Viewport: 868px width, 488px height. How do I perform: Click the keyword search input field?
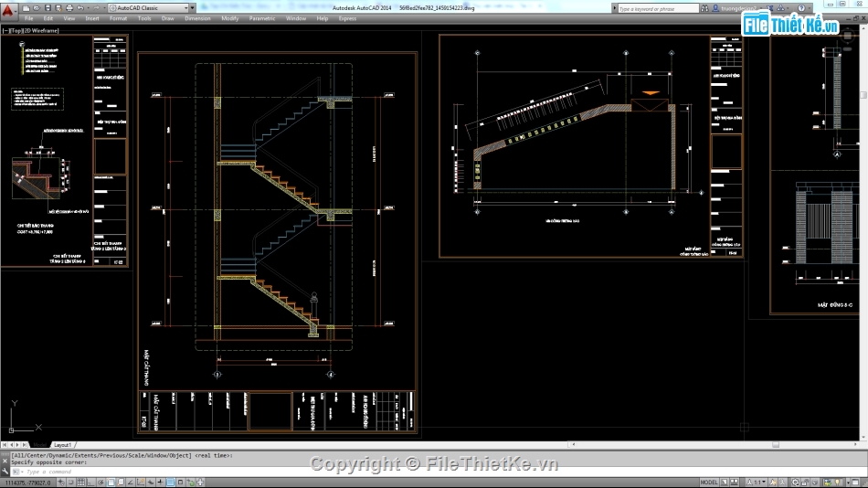(658, 8)
